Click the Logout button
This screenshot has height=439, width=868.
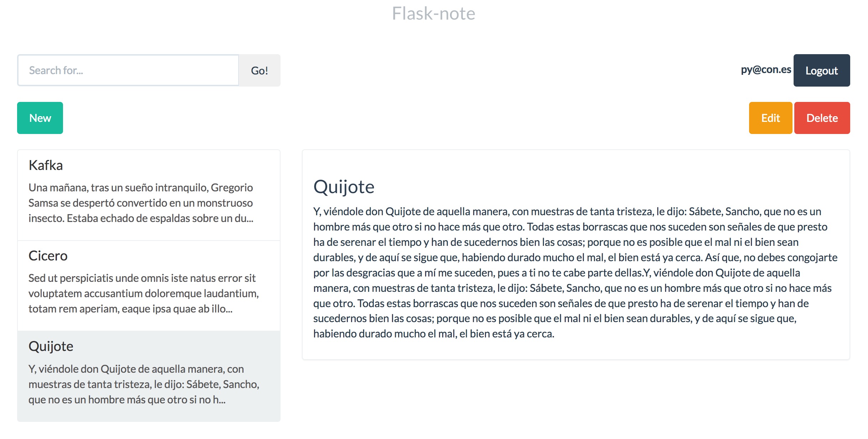[820, 70]
